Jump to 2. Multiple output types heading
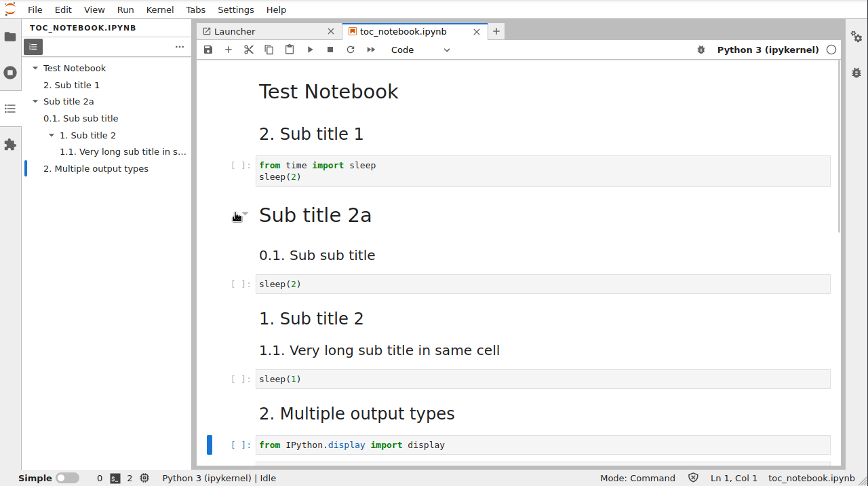Image resolution: width=868 pixels, height=486 pixels. point(96,168)
